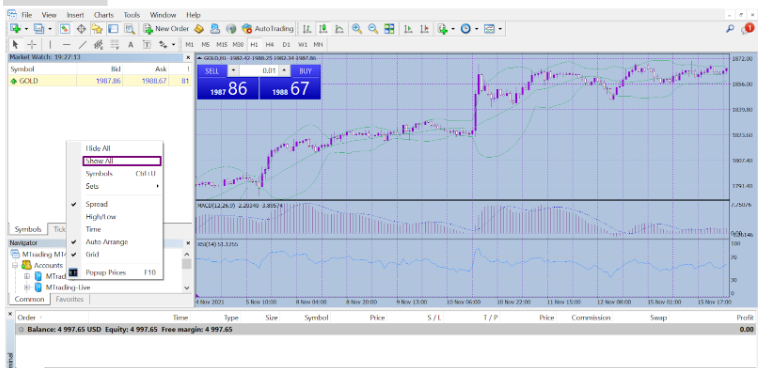773x378 pixels.
Task: Click the New Order toolbar button
Action: tap(166, 29)
